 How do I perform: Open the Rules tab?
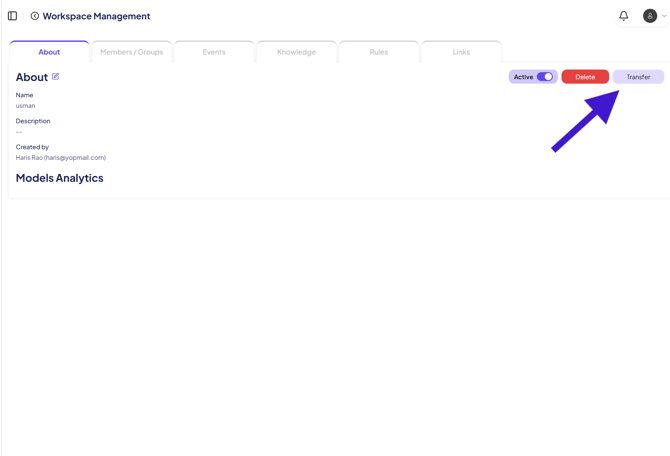pyautogui.click(x=379, y=52)
